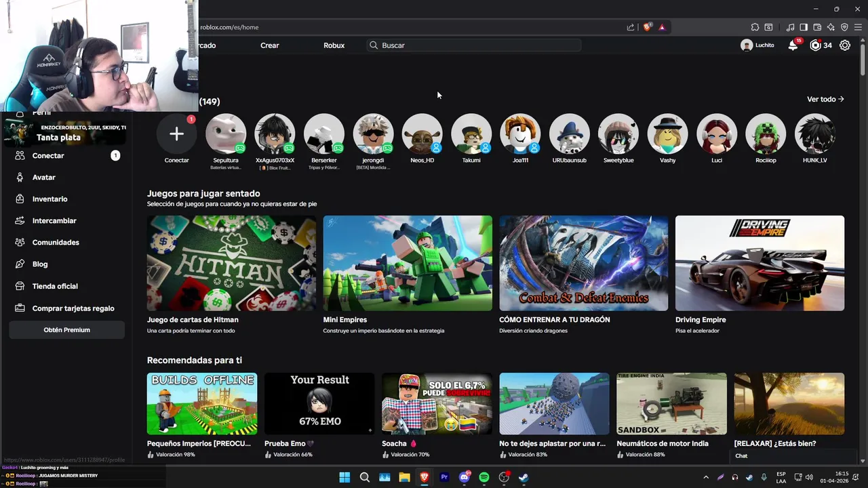Image resolution: width=868 pixels, height=488 pixels.
Task: Click the Inventario backpack icon in the sidebar
Action: [20, 199]
